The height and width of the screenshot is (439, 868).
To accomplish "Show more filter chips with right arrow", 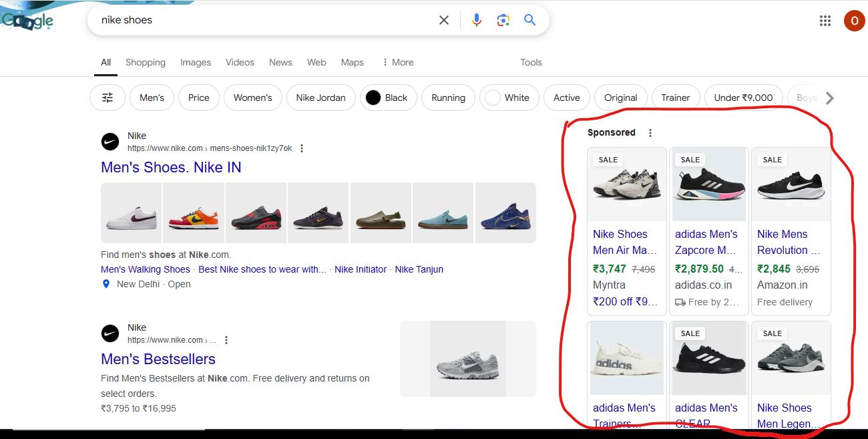I will pyautogui.click(x=830, y=98).
